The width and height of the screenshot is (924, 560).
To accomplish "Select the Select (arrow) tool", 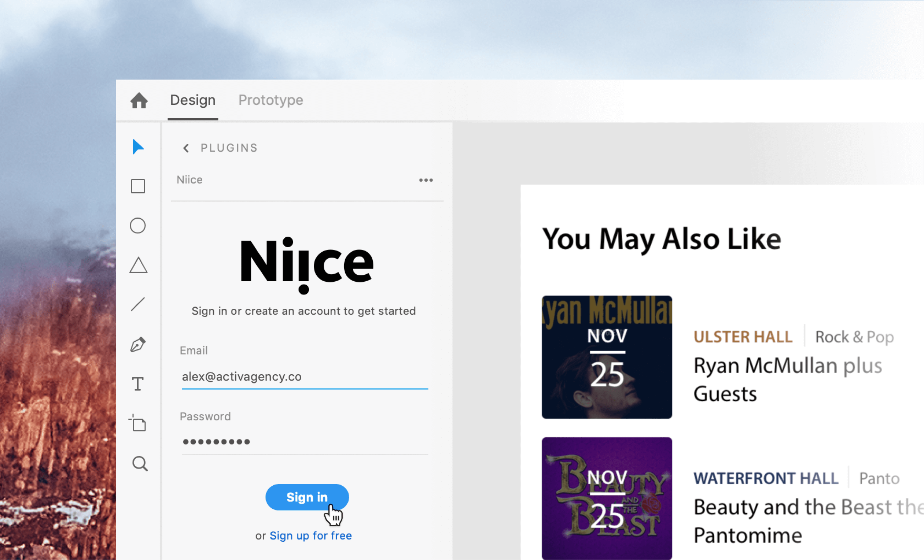I will [x=138, y=147].
